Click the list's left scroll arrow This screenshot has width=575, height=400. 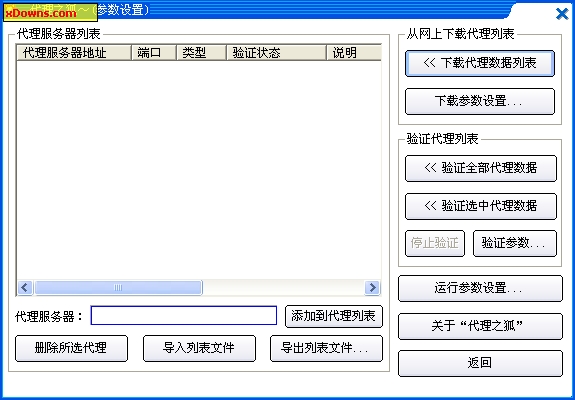25,287
